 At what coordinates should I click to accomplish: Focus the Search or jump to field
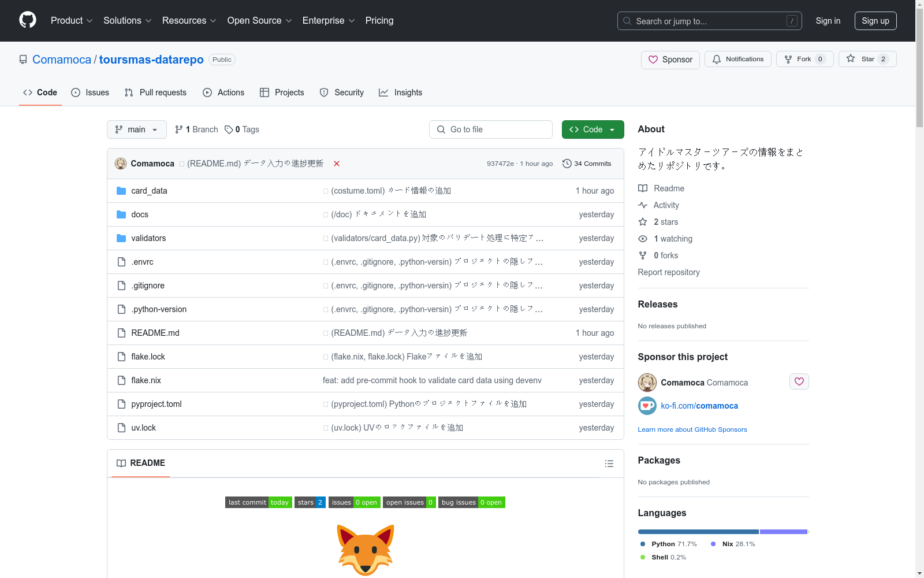point(710,21)
